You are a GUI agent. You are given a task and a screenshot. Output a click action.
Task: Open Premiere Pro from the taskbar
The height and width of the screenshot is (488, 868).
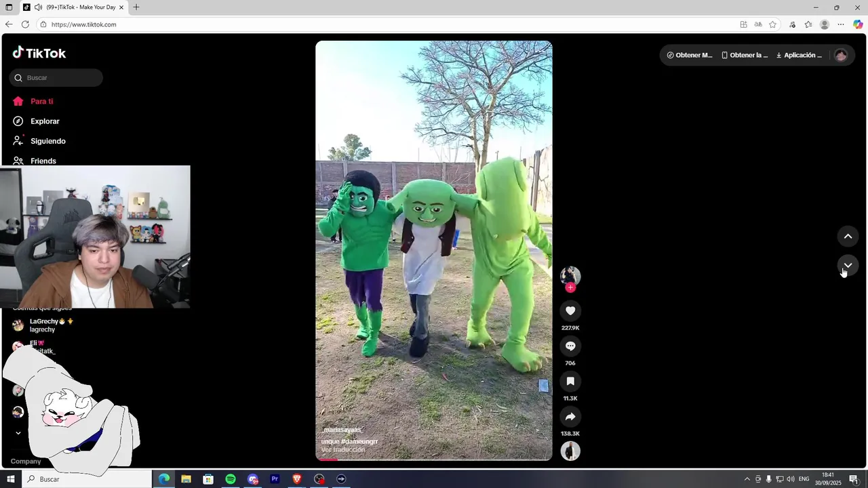click(x=275, y=479)
